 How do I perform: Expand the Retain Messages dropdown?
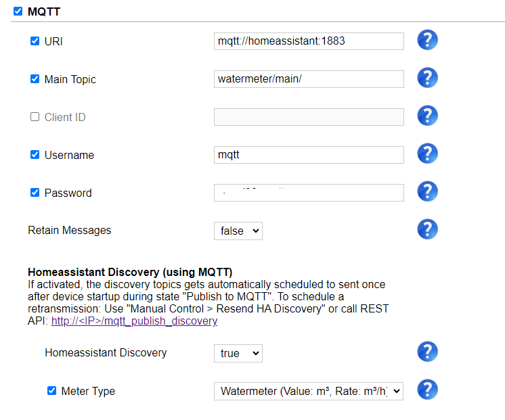[238, 231]
